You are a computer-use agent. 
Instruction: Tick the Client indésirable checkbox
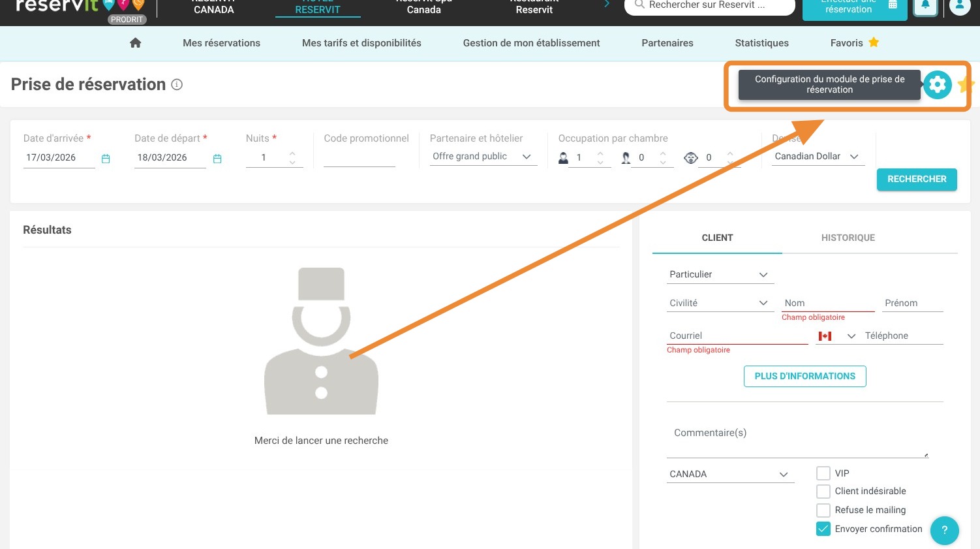click(x=823, y=492)
